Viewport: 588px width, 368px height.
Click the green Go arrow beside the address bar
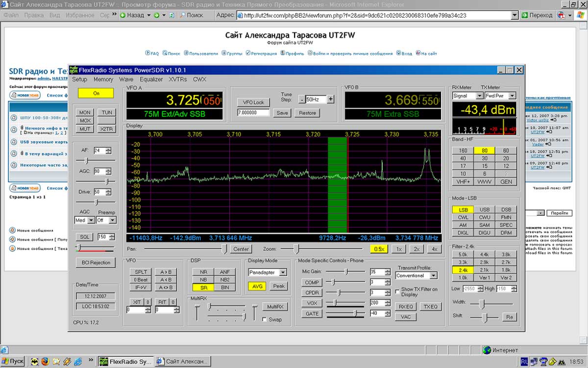pos(525,15)
